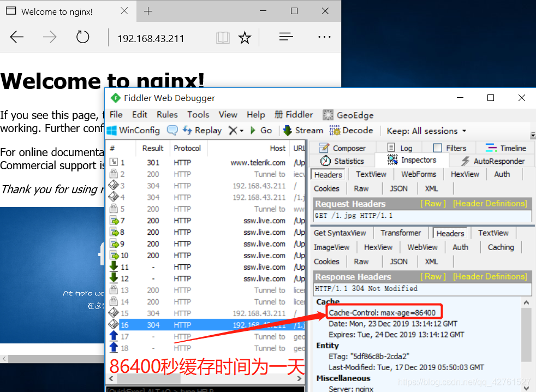The height and width of the screenshot is (392, 536).
Task: Open Keep: All sessions dropdown
Action: click(427, 131)
